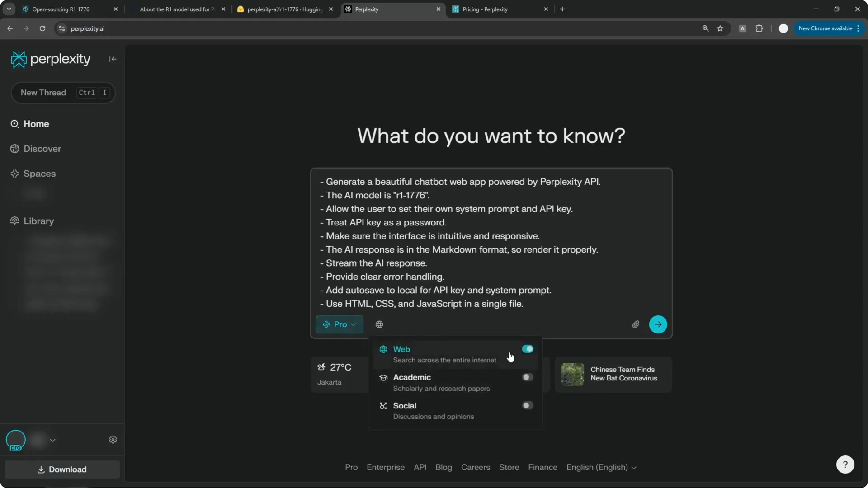Collapse the sidebar with the arrow icon

pyautogui.click(x=113, y=59)
